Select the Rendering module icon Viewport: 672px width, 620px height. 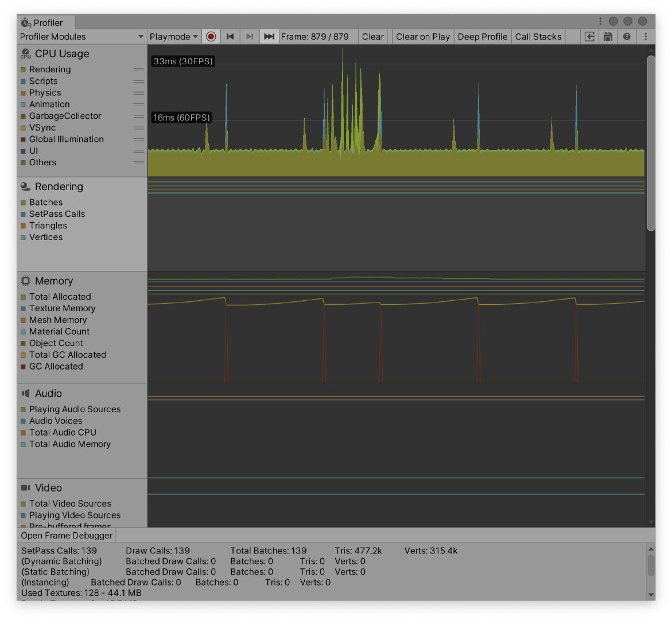26,187
